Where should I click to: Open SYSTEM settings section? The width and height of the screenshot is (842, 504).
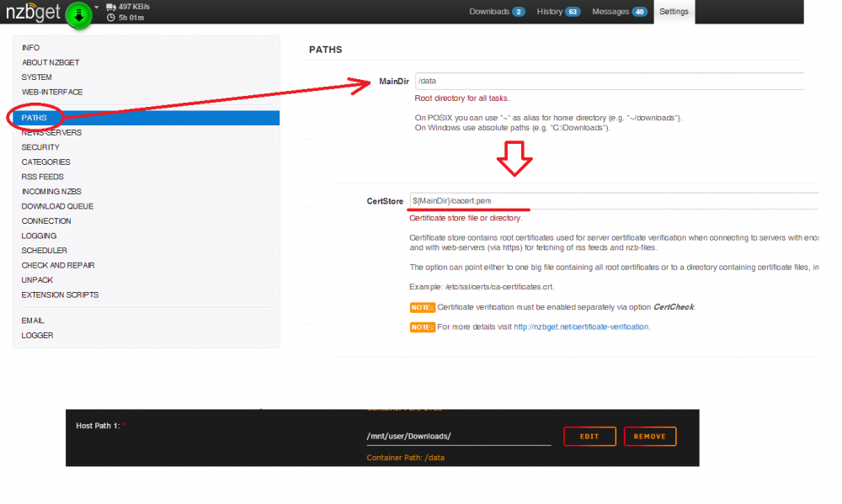36,77
